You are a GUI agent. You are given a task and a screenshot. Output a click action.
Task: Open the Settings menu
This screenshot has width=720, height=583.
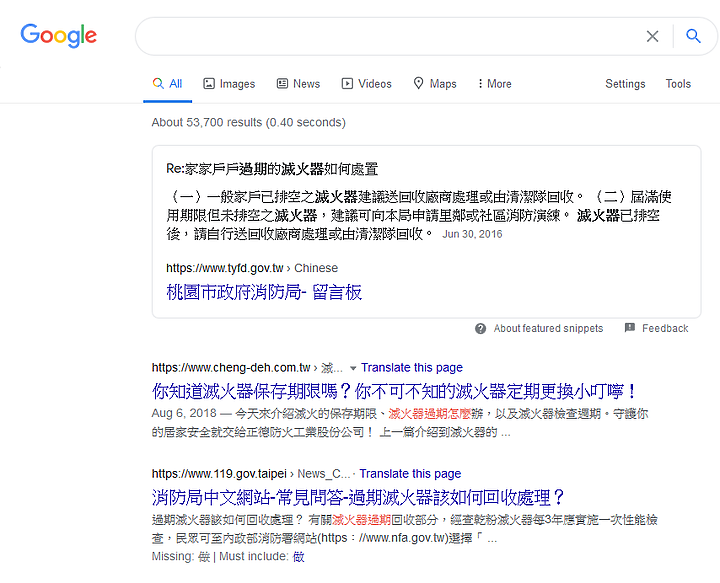click(x=625, y=84)
